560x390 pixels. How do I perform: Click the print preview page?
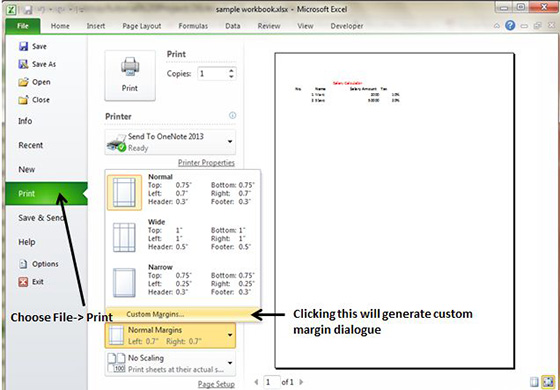(394, 210)
